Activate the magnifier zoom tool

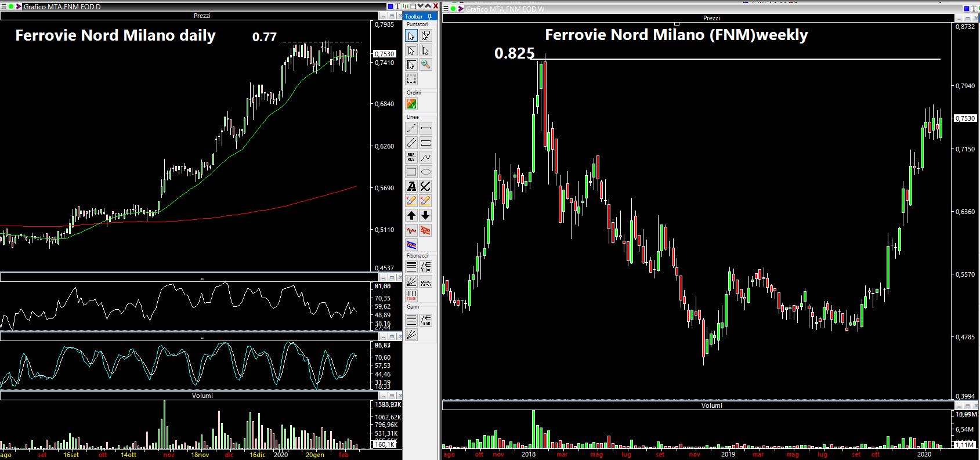click(426, 64)
